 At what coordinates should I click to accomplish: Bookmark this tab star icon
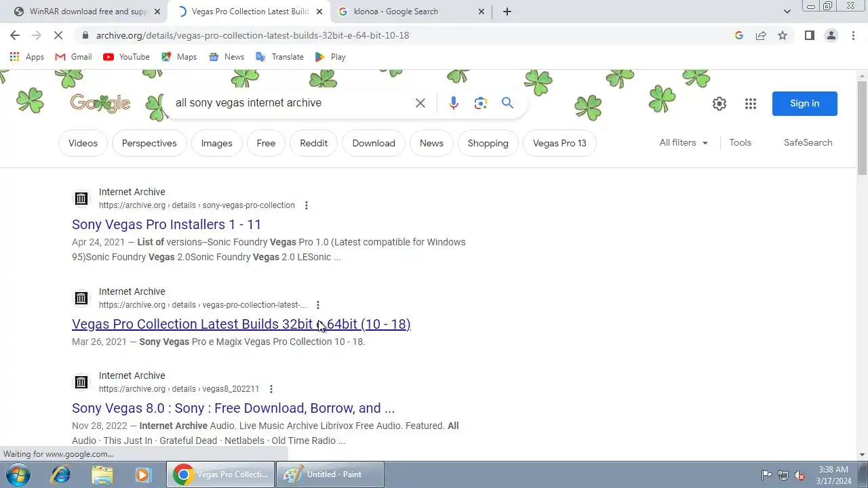(x=783, y=35)
